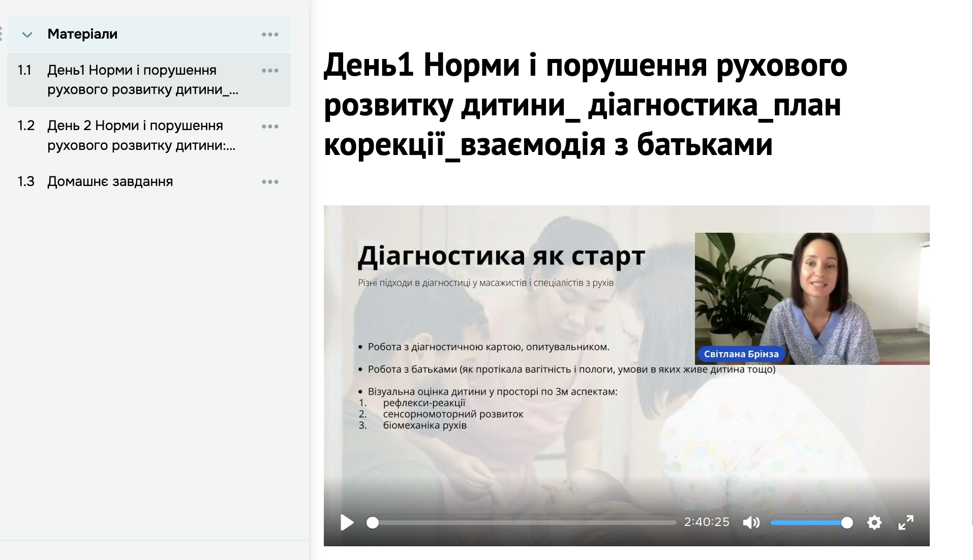This screenshot has width=973, height=560.
Task: Open the Домашнє завдання lesson
Action: tap(110, 181)
